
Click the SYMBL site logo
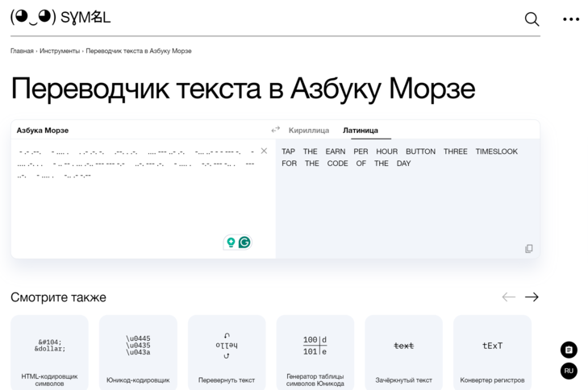coord(60,17)
